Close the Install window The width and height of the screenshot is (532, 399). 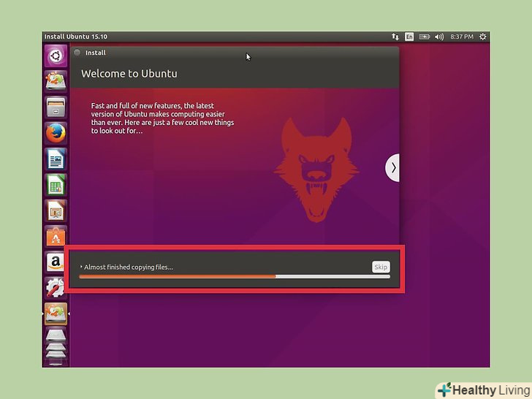[77, 53]
